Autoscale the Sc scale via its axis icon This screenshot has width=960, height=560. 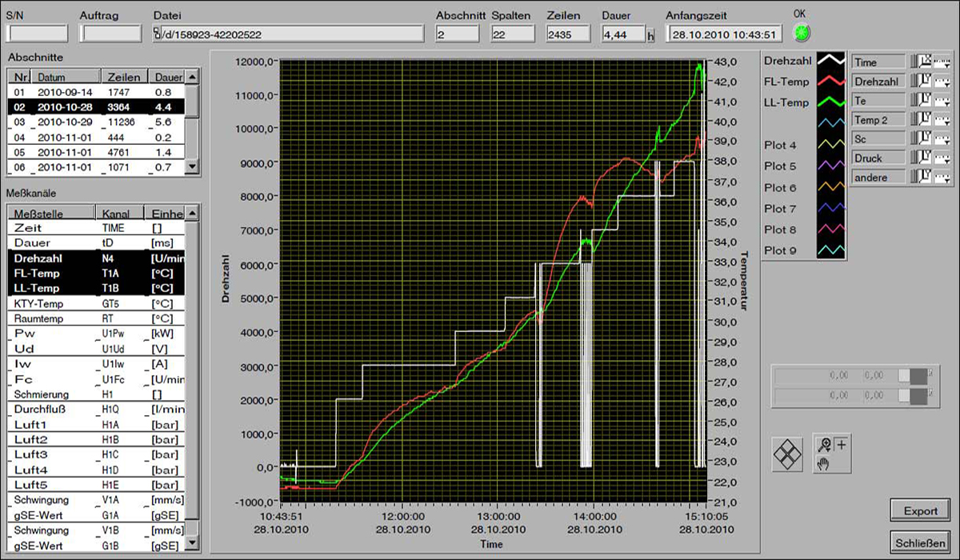point(923,138)
